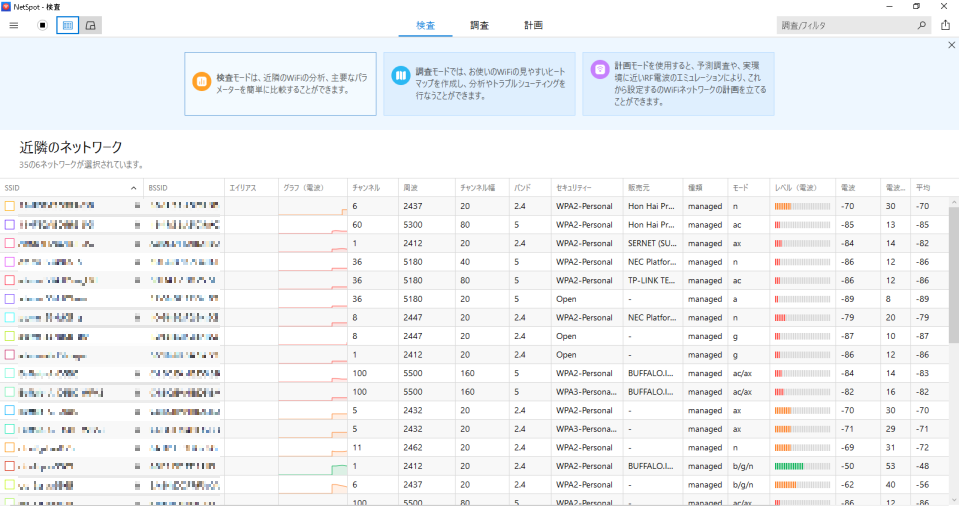Click the lock icon in the SERNET row

(137, 243)
